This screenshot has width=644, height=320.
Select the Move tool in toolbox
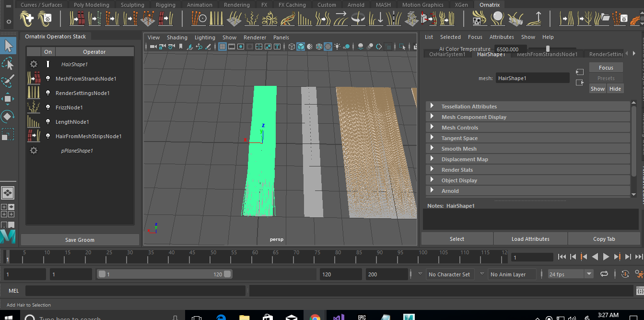[8, 99]
